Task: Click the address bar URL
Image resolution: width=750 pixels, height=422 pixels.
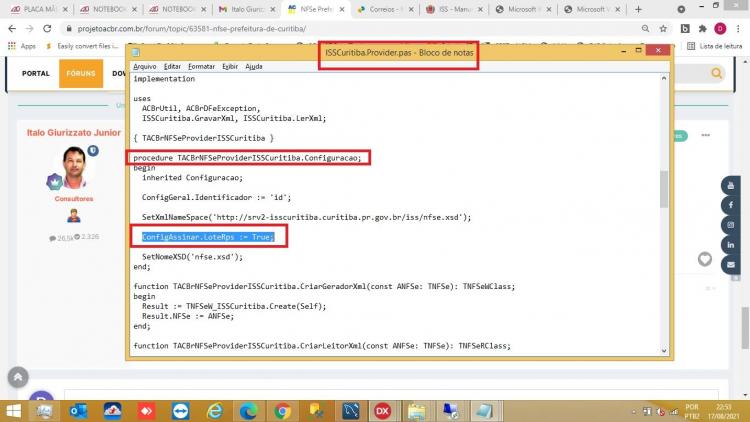Action: pos(191,29)
